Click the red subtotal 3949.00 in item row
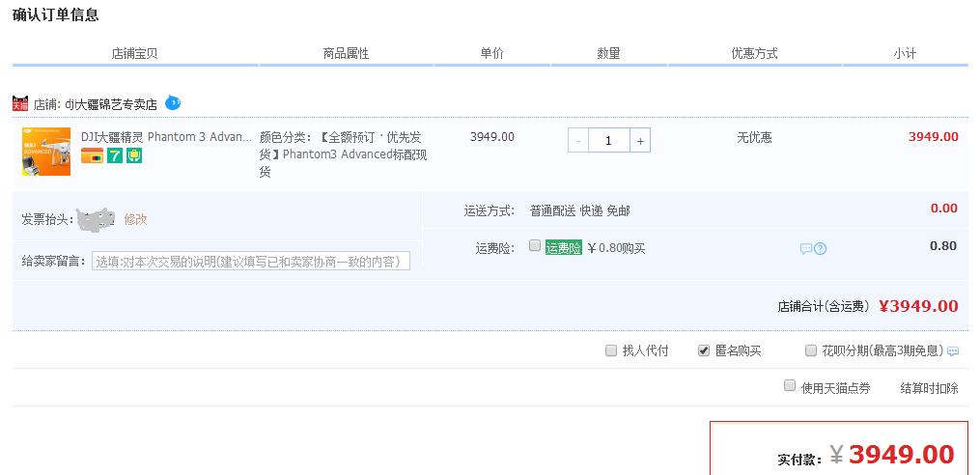Screen dimensions: 980x475 [933, 137]
